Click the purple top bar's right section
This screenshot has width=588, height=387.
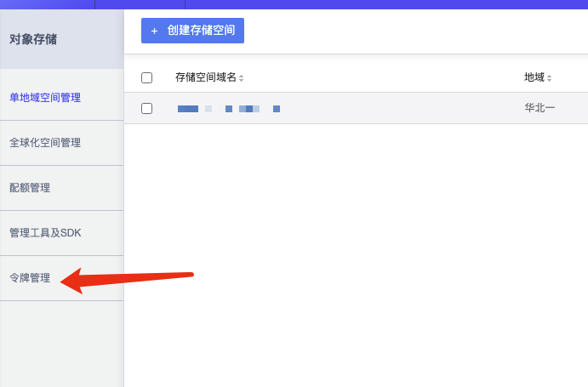[425, 3]
